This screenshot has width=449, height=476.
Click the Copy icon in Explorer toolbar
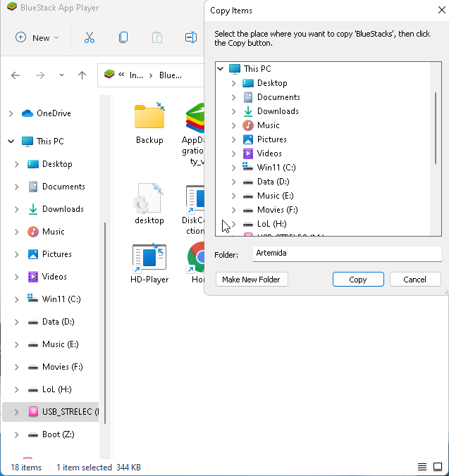[x=123, y=37]
